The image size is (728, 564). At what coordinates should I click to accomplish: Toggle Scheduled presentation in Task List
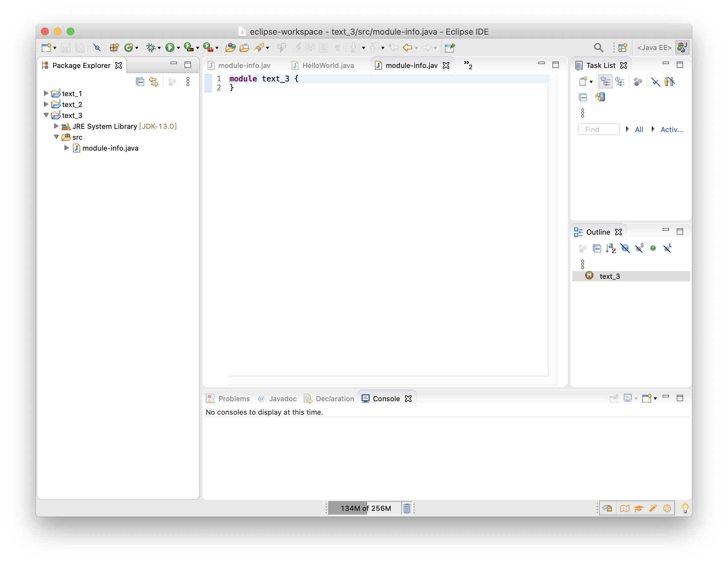click(620, 82)
